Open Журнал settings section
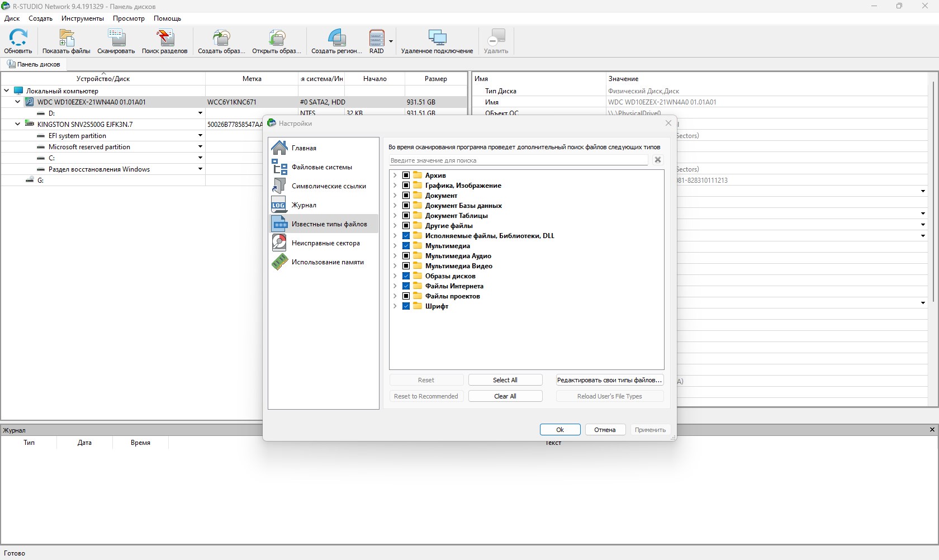 pos(323,205)
